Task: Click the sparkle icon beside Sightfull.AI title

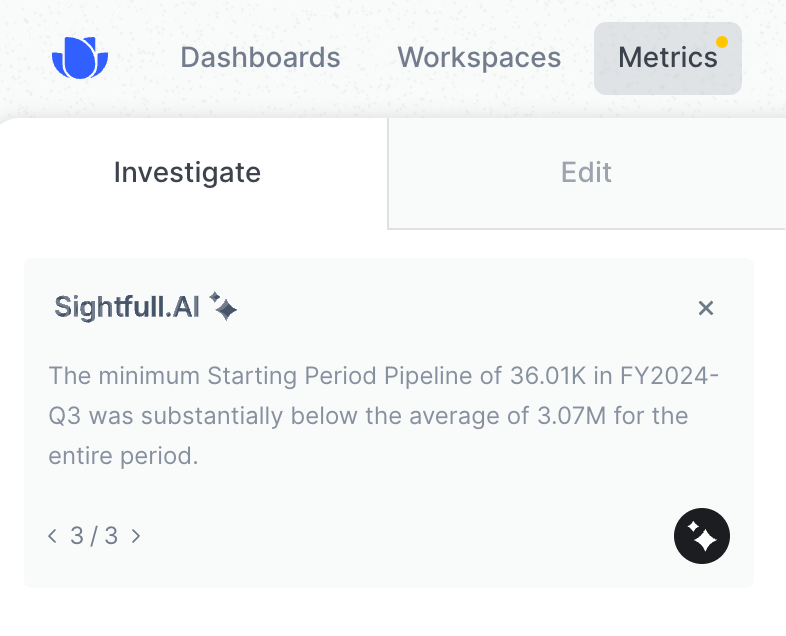Action: click(223, 306)
